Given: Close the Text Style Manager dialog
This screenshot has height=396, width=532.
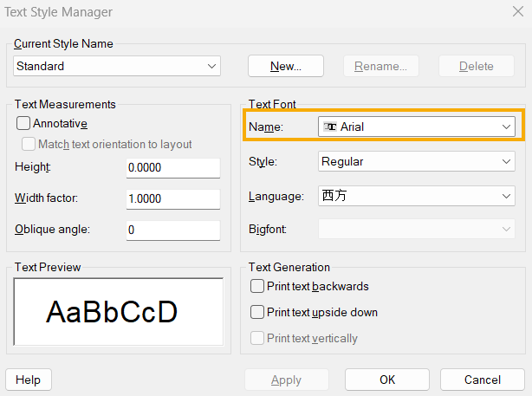Looking at the screenshot, I should [518, 11].
